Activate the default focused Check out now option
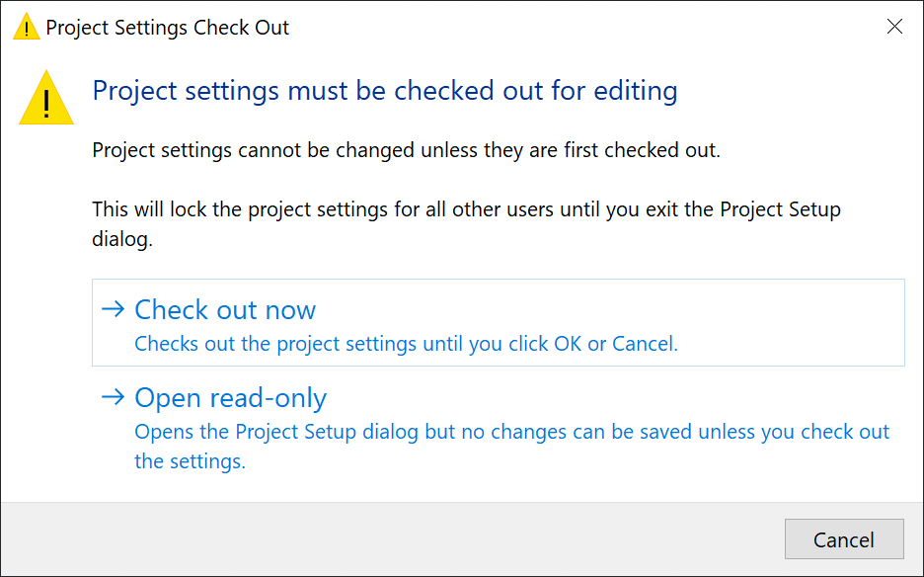924x577 pixels. tap(224, 309)
